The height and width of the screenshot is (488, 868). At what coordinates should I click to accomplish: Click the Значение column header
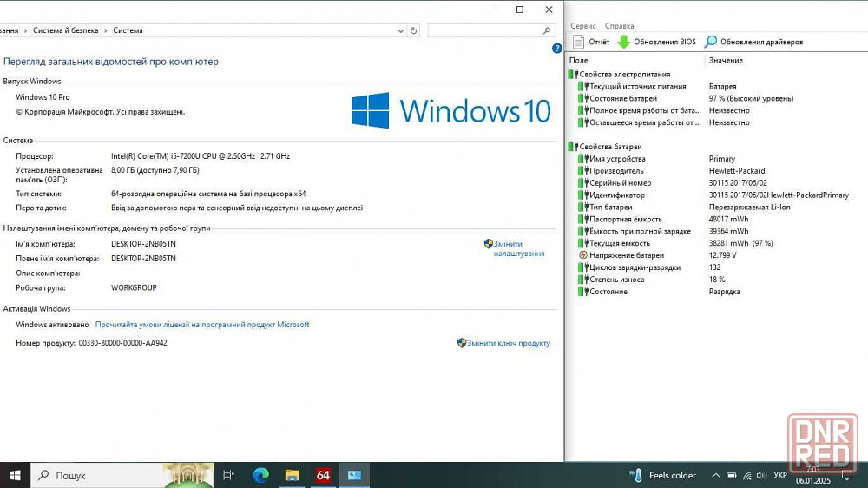pos(726,61)
